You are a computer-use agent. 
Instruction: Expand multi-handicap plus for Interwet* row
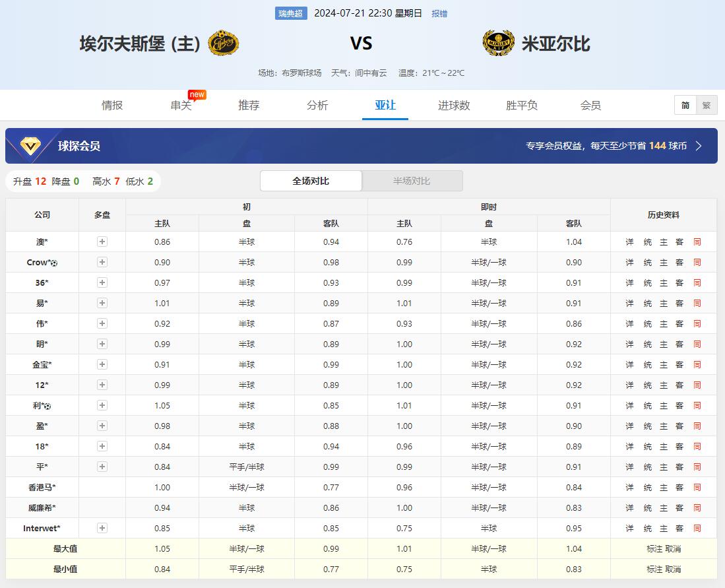click(102, 529)
